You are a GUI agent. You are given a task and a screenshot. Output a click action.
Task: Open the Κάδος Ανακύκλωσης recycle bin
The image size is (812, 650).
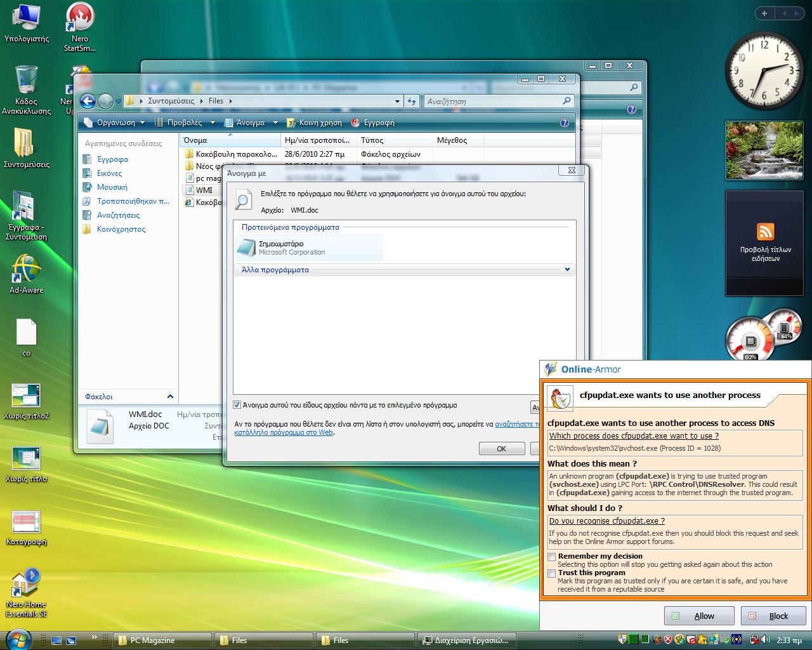(26, 89)
